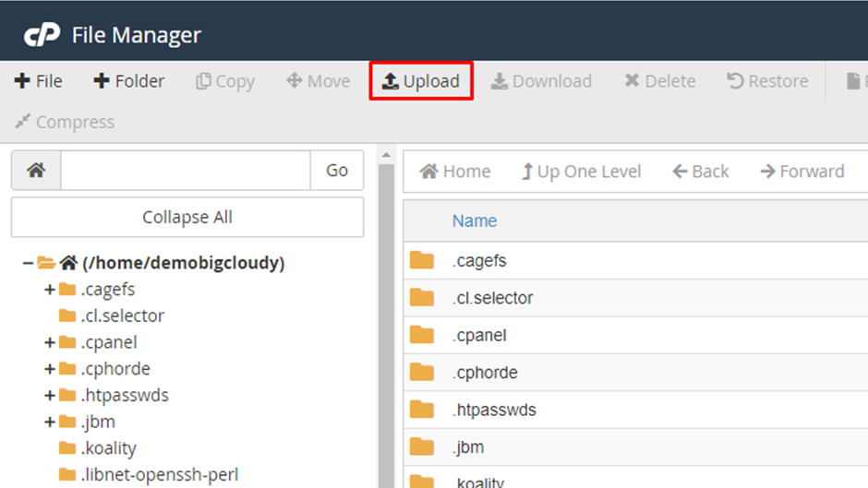Click the Download toolbar button
This screenshot has height=488, width=868.
pos(541,81)
